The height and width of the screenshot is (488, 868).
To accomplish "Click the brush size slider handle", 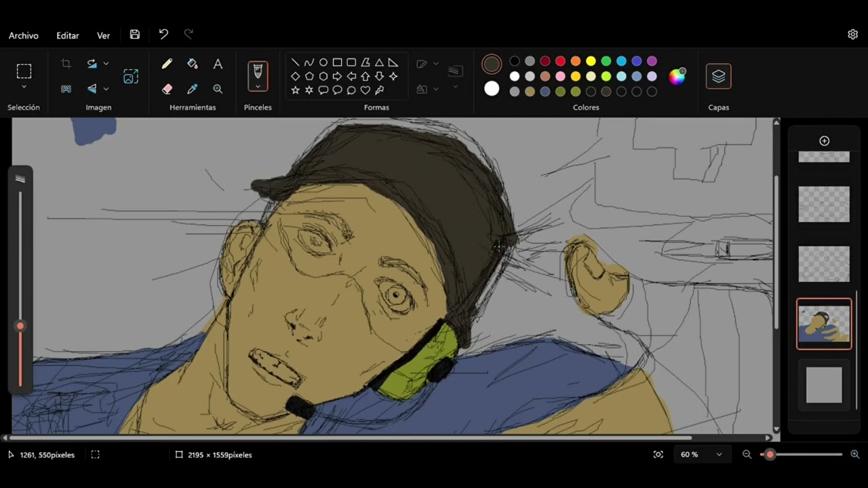I will pos(20,326).
